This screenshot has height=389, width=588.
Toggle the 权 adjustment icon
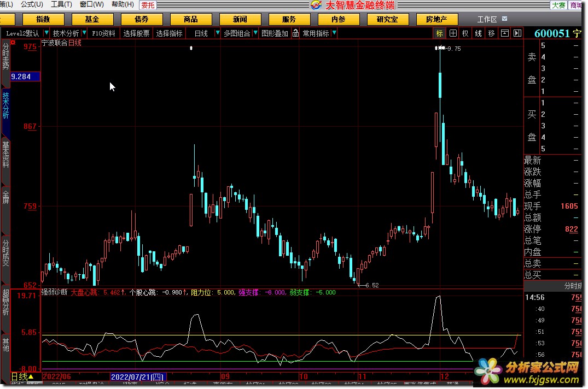[x=465, y=33]
